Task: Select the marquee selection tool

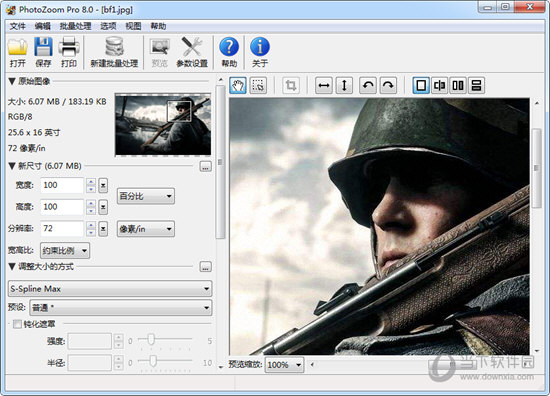Action: point(258,85)
